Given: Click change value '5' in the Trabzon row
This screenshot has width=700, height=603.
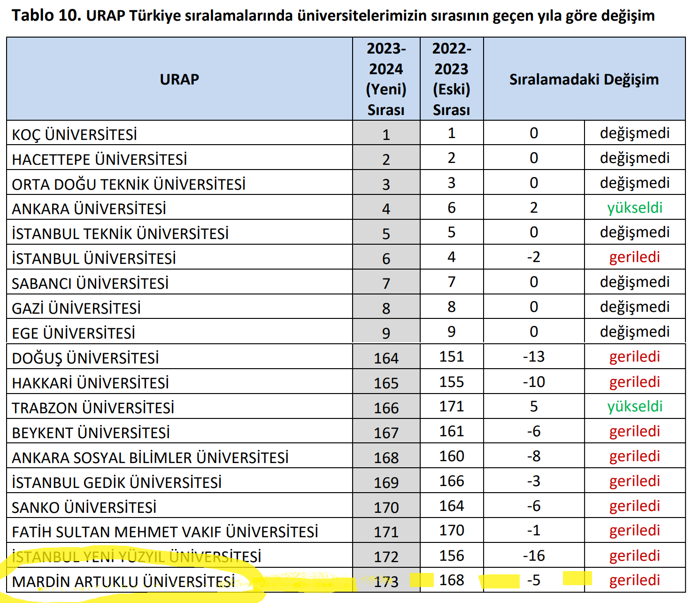Looking at the screenshot, I should (x=534, y=406).
